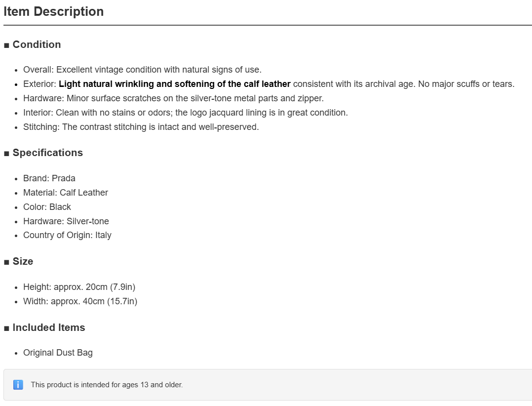Click the blue info icon

coord(18,385)
